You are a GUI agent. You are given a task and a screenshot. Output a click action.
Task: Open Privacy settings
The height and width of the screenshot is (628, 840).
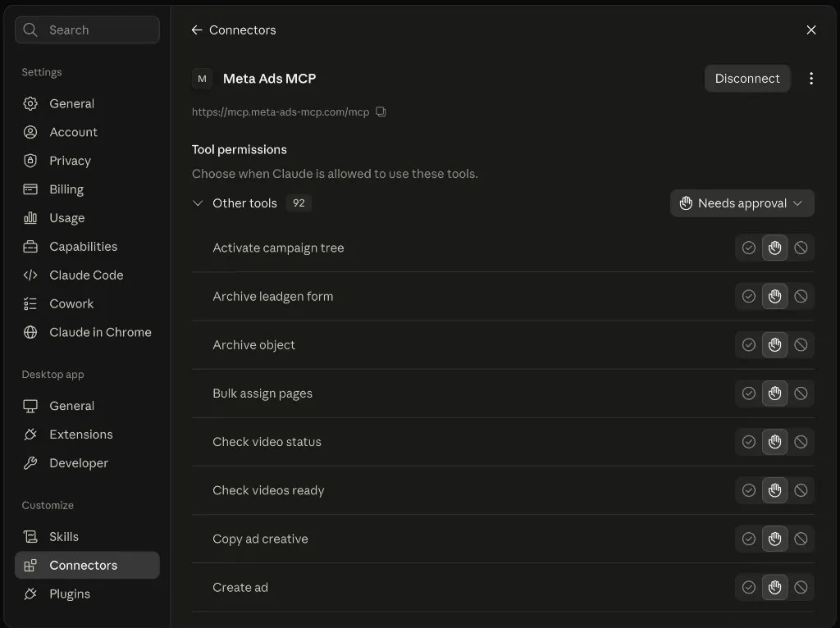point(87,161)
